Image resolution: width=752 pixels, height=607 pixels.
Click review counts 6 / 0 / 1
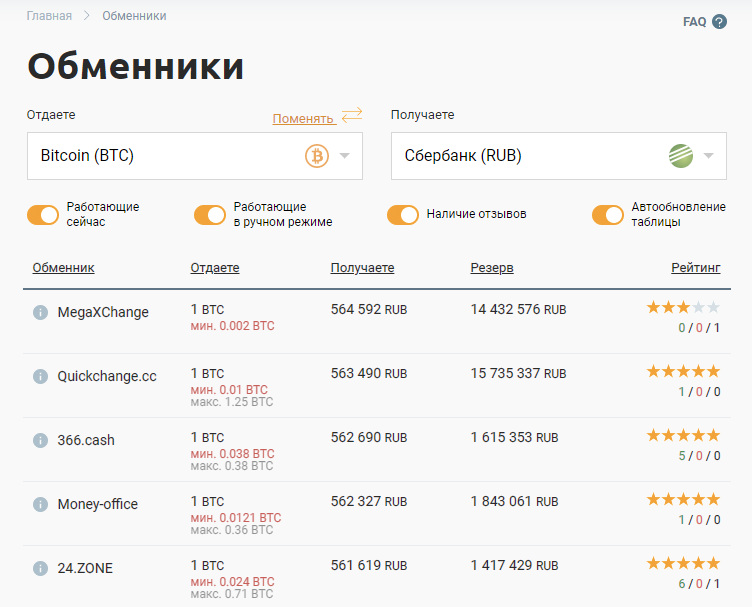(x=699, y=584)
